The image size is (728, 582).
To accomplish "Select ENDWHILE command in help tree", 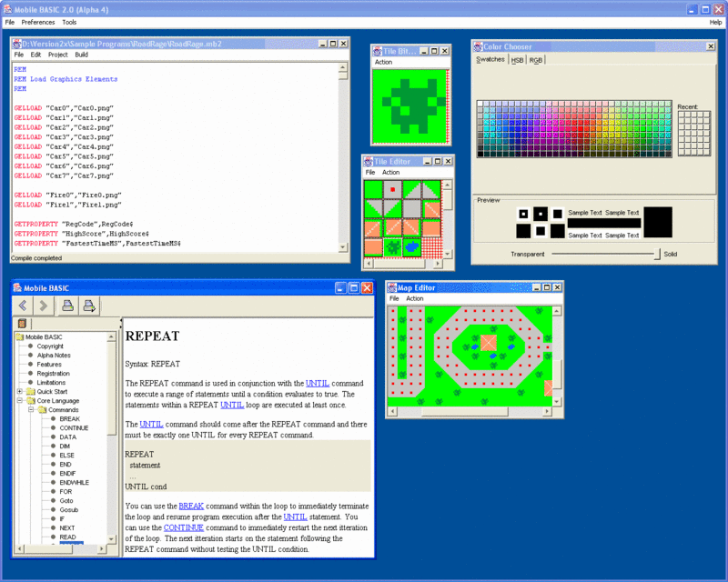I will 75,482.
